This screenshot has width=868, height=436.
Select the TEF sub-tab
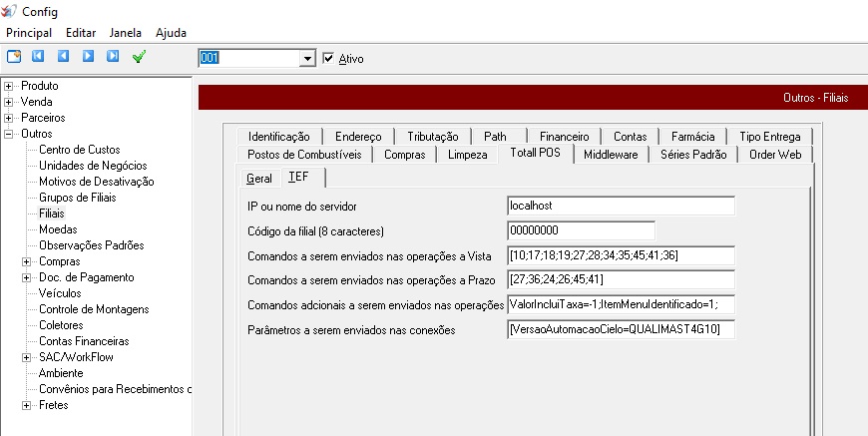click(x=303, y=177)
